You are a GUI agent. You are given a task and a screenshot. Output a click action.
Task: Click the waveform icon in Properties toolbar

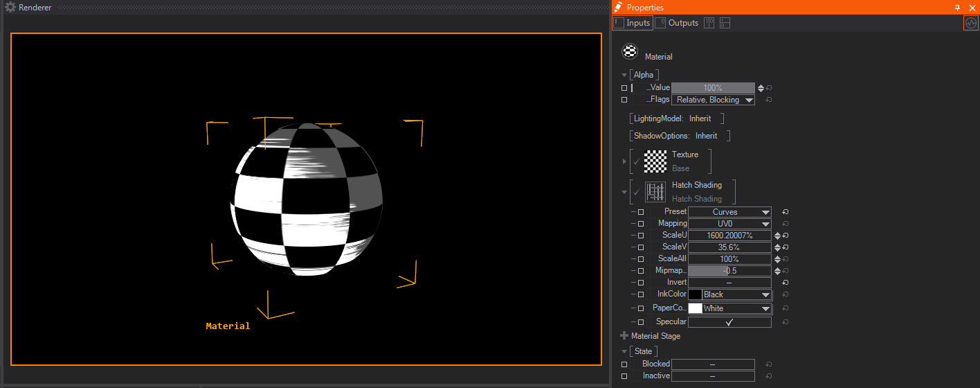(x=971, y=23)
